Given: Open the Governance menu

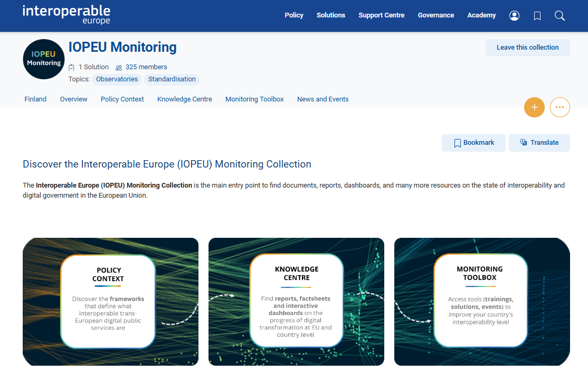Looking at the screenshot, I should (x=436, y=15).
